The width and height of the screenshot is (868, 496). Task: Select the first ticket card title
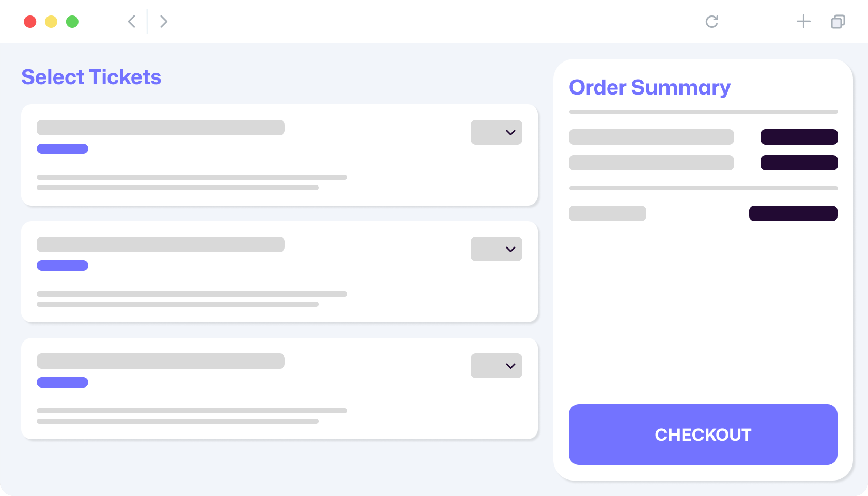161,128
